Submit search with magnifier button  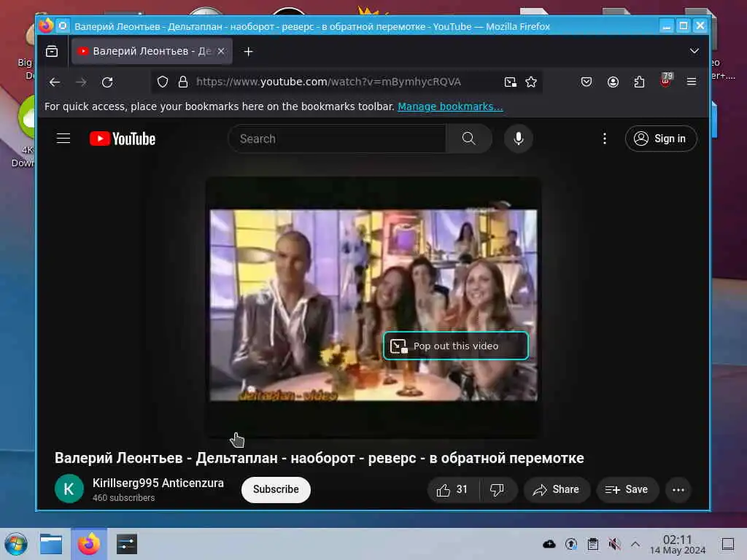pyautogui.click(x=469, y=139)
